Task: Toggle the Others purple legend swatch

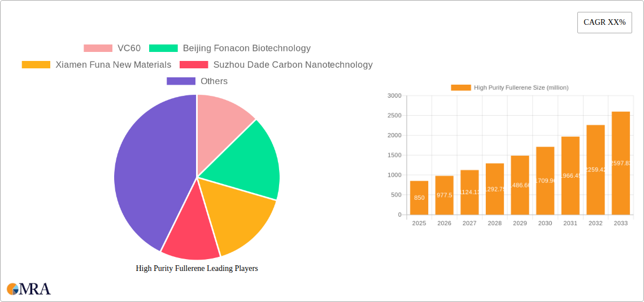Action: tap(181, 81)
